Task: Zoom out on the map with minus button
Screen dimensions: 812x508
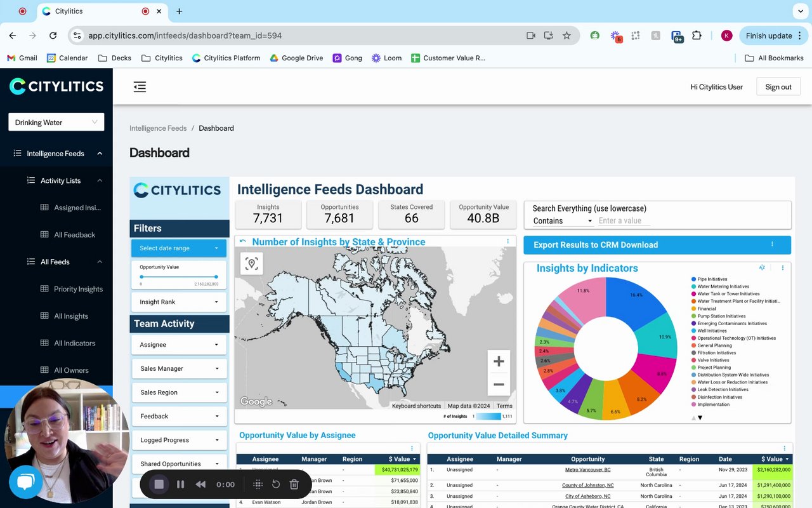Action: [499, 384]
